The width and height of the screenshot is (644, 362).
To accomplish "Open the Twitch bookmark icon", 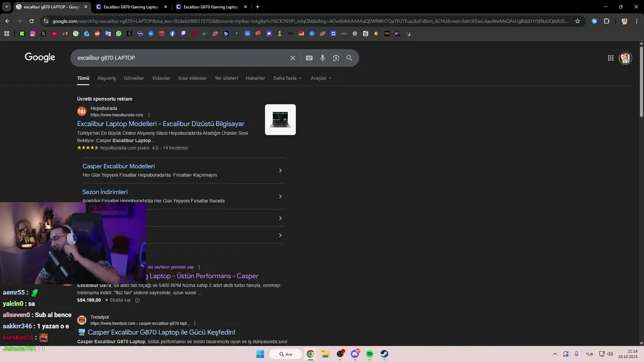I will click(x=183, y=34).
